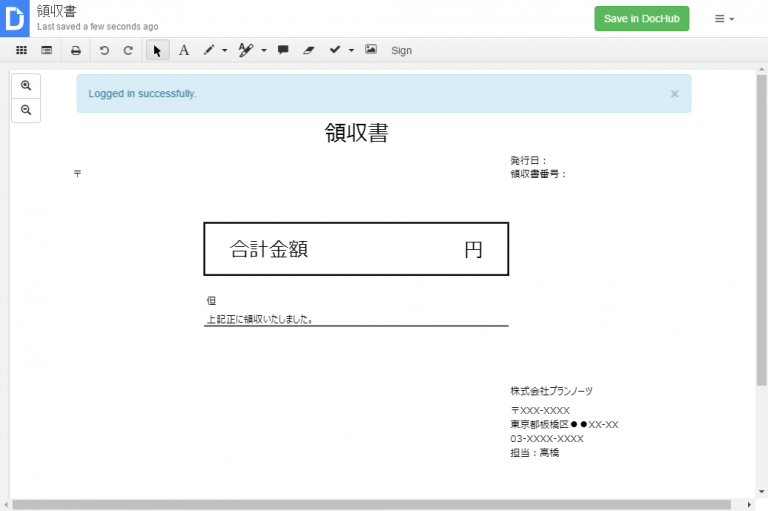Click the scroll down arrow
Image resolution: width=768 pixels, height=511 pixels.
point(761,491)
